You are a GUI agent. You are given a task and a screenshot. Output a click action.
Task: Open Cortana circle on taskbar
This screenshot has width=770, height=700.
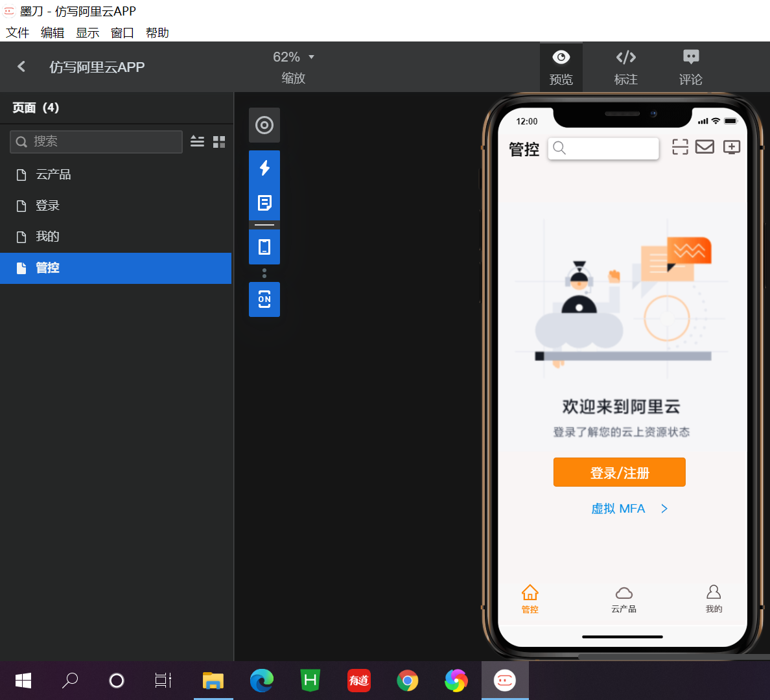[x=117, y=681]
